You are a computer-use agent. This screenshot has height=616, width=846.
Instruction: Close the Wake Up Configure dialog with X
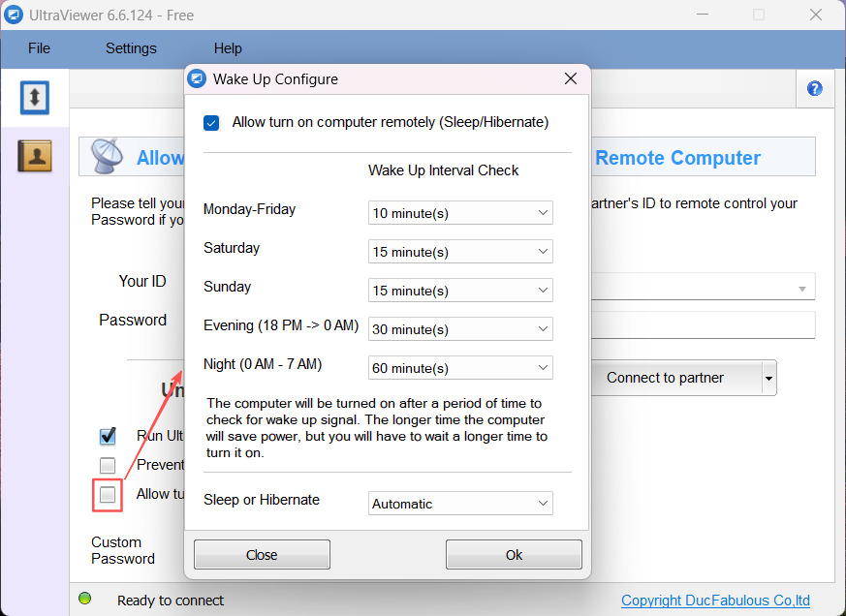pos(570,78)
